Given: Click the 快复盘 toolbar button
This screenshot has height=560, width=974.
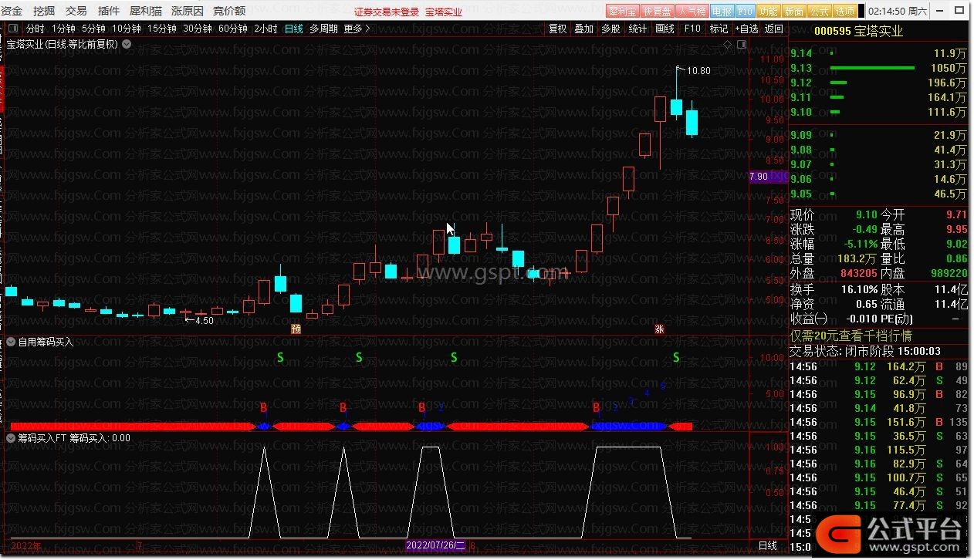Looking at the screenshot, I should coord(657,12).
